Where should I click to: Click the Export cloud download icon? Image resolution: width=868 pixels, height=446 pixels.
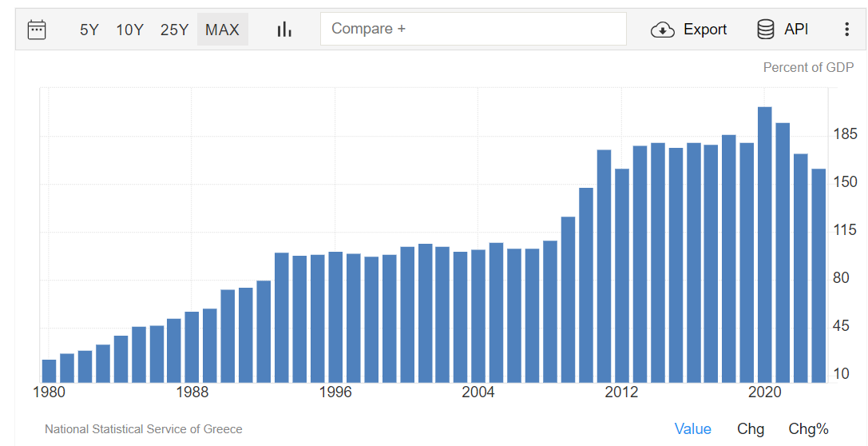(663, 30)
